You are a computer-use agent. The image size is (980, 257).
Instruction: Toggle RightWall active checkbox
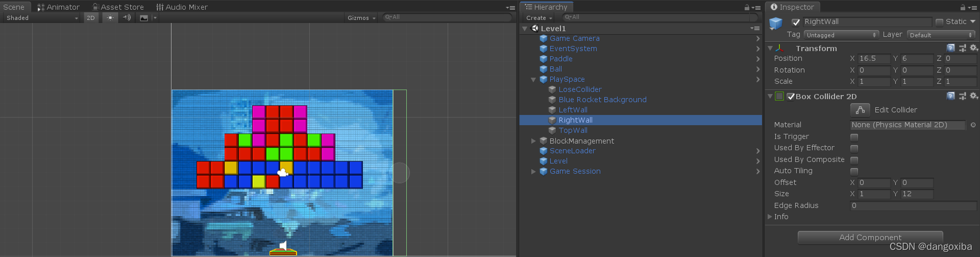pyautogui.click(x=796, y=22)
